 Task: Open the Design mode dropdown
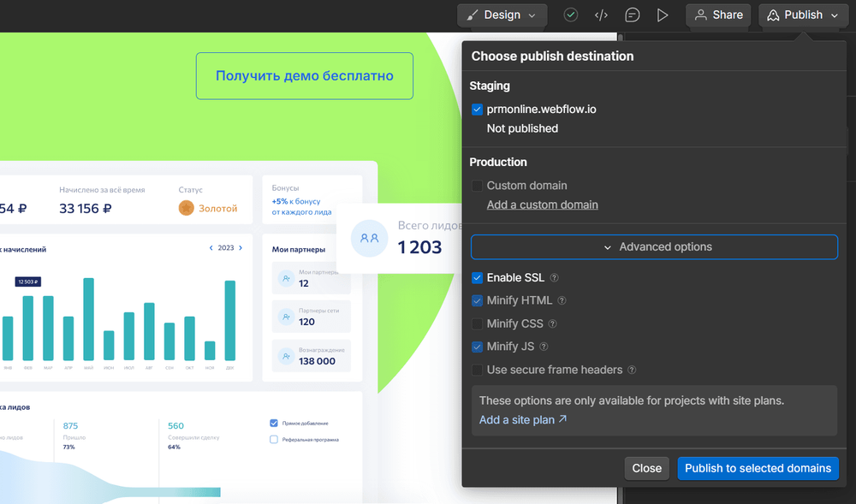coord(502,15)
